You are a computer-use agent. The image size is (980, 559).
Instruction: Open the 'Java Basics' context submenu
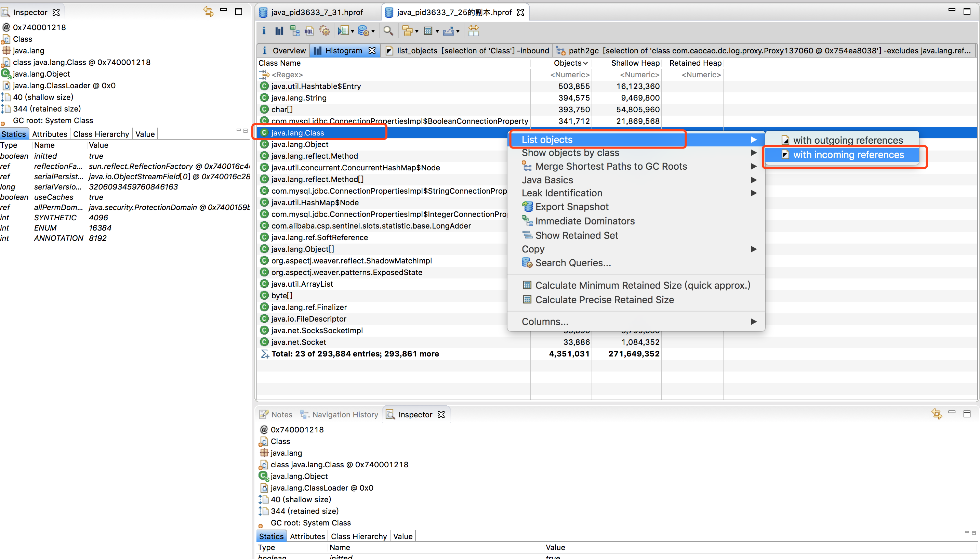tap(636, 180)
